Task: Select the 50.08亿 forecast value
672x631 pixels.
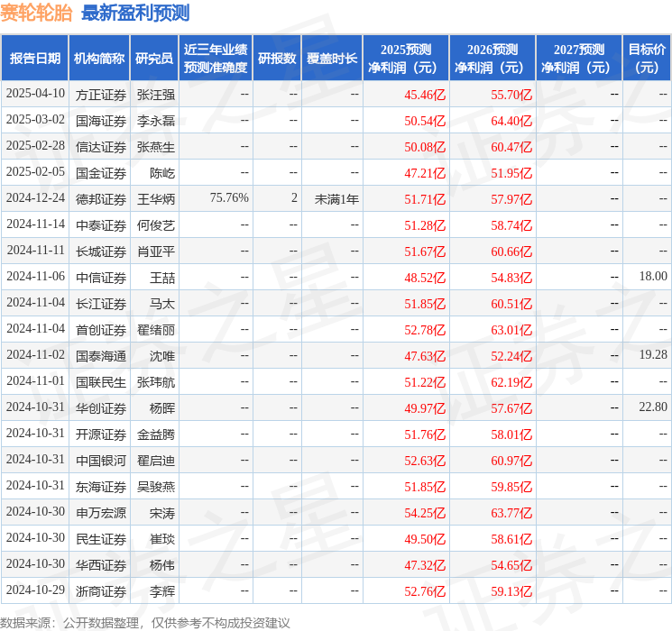Action: (x=425, y=147)
